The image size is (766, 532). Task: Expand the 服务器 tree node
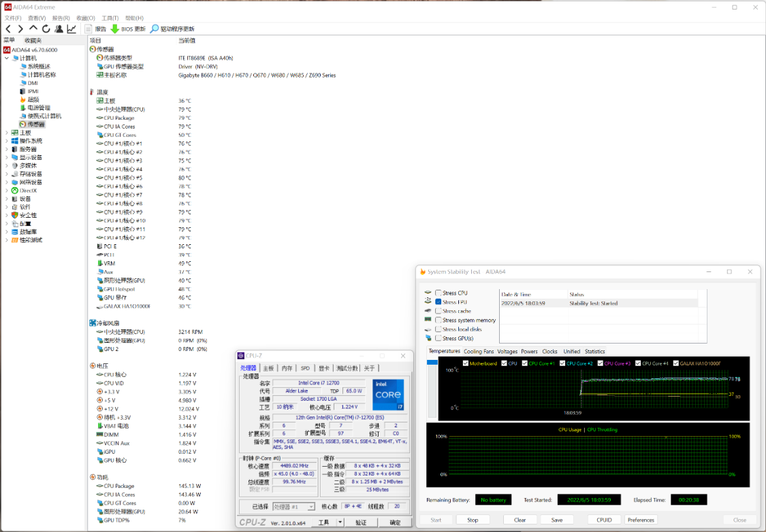point(6,150)
